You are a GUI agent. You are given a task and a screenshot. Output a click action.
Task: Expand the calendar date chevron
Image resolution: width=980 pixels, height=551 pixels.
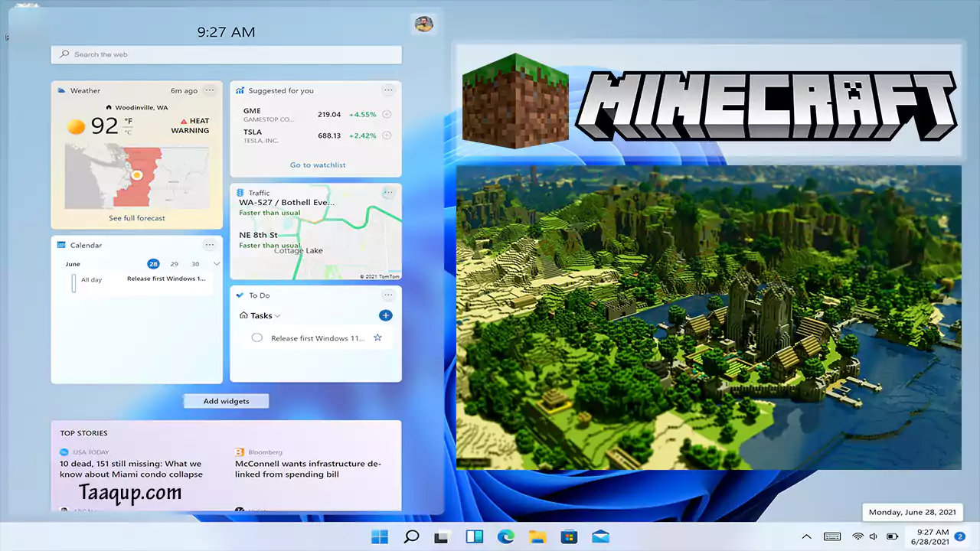(x=217, y=264)
